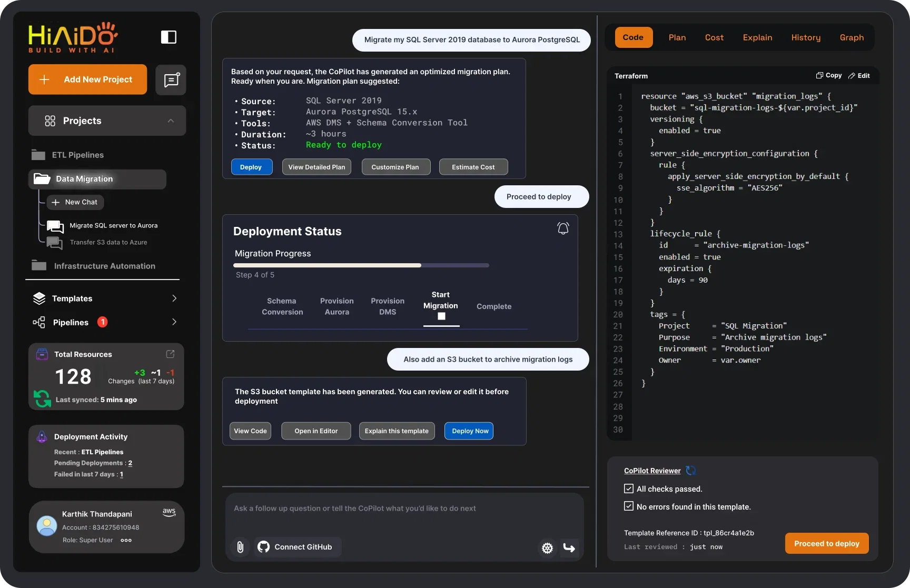
Task: Click the CoPilot Reviewer refresh icon
Action: (691, 471)
